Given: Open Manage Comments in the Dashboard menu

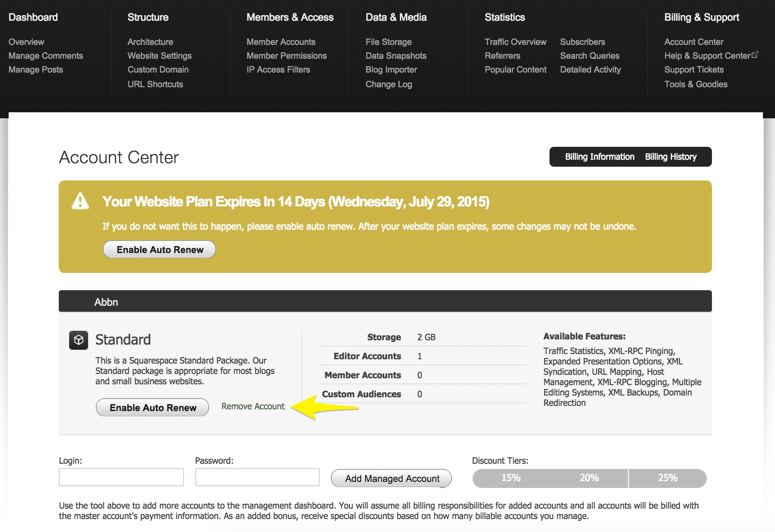Looking at the screenshot, I should pyautogui.click(x=46, y=56).
